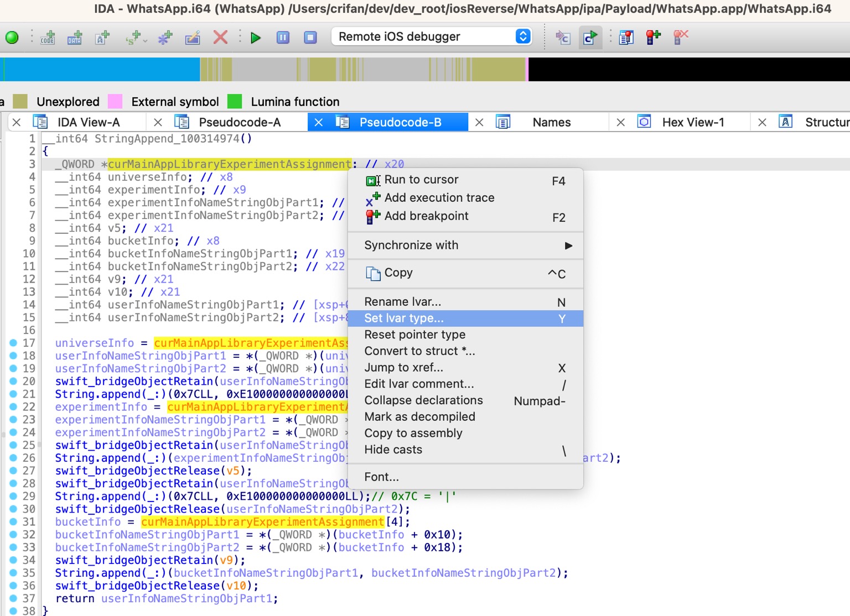Click highlighted curMainAppLibraryExperimentAssignment on line 31
This screenshot has width=850, height=616.
(x=262, y=521)
